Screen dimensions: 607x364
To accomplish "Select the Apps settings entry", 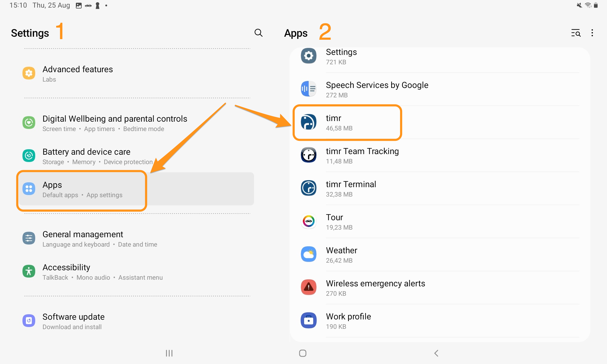I will pyautogui.click(x=137, y=189).
